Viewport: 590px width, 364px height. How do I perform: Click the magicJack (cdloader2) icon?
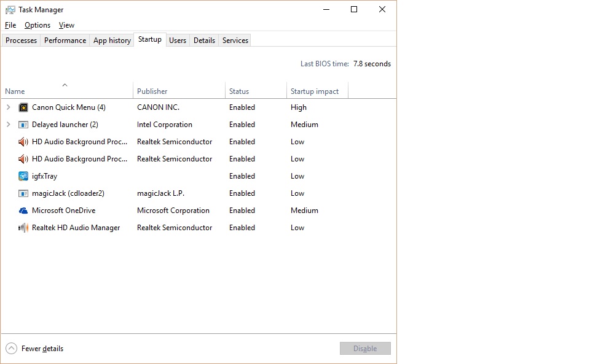23,193
